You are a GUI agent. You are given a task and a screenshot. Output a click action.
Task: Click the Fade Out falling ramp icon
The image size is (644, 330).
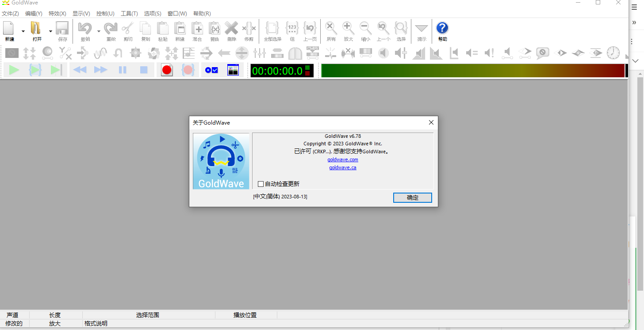coord(436,53)
